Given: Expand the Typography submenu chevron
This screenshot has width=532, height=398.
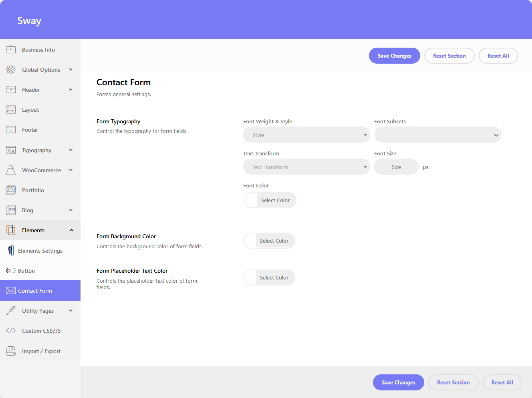Looking at the screenshot, I should tap(71, 150).
